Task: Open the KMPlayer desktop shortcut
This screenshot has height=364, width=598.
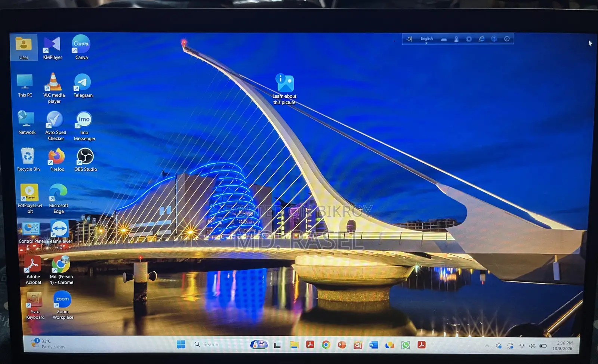Action: 52,48
